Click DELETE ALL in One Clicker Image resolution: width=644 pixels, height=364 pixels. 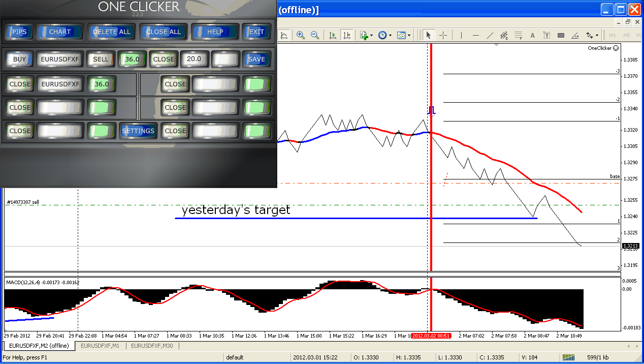[x=111, y=32]
